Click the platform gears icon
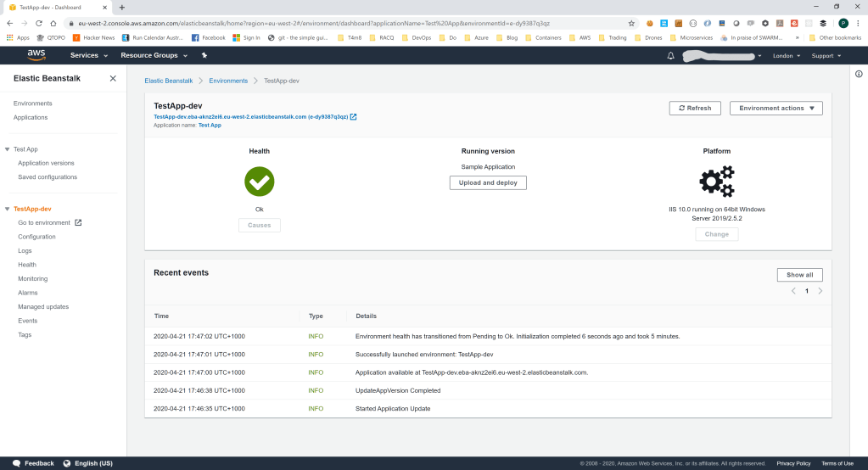This screenshot has width=868, height=470. point(717,181)
